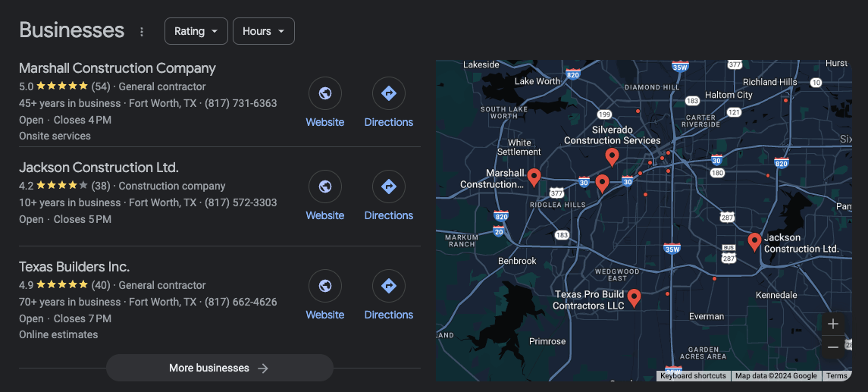The height and width of the screenshot is (392, 868).
Task: Click the phone number (817) 572-3303
Action: 241,202
